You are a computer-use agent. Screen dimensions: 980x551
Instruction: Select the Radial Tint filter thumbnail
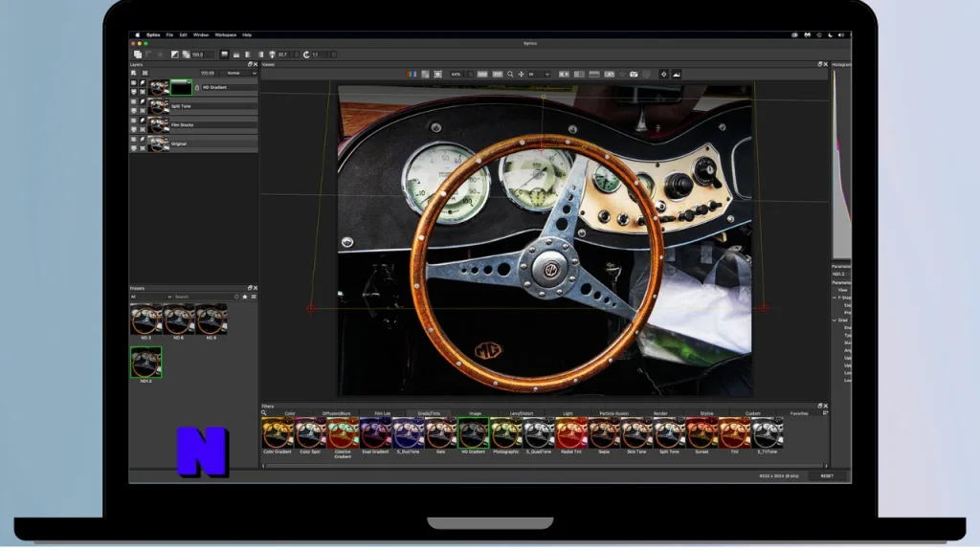(571, 433)
